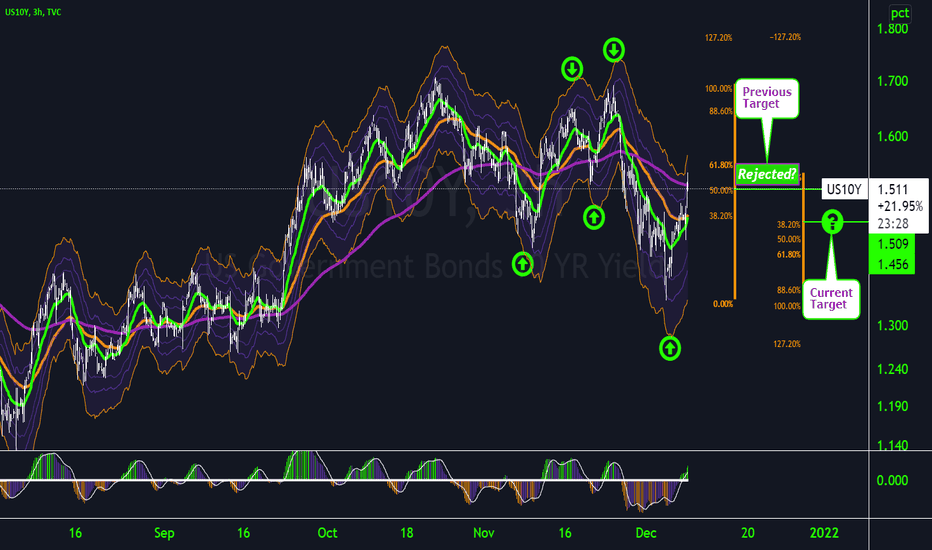Click the 1.800 price axis label
The height and width of the screenshot is (550, 932).
[893, 29]
